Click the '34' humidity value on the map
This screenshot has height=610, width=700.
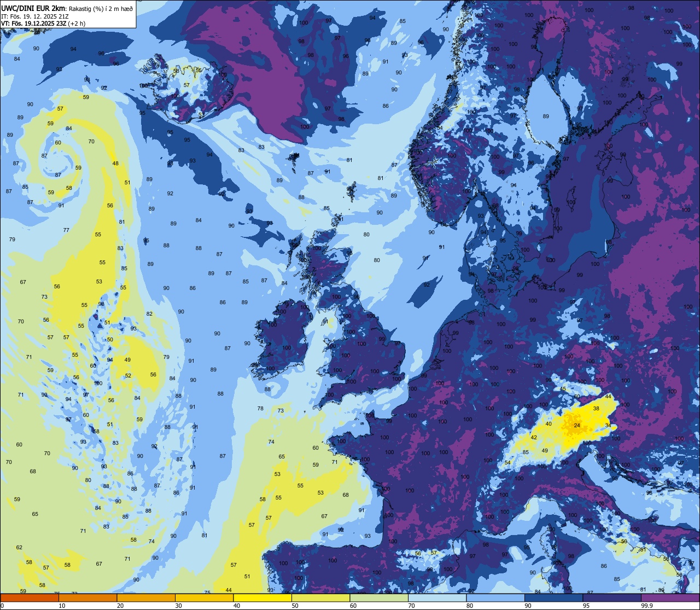pos(608,425)
